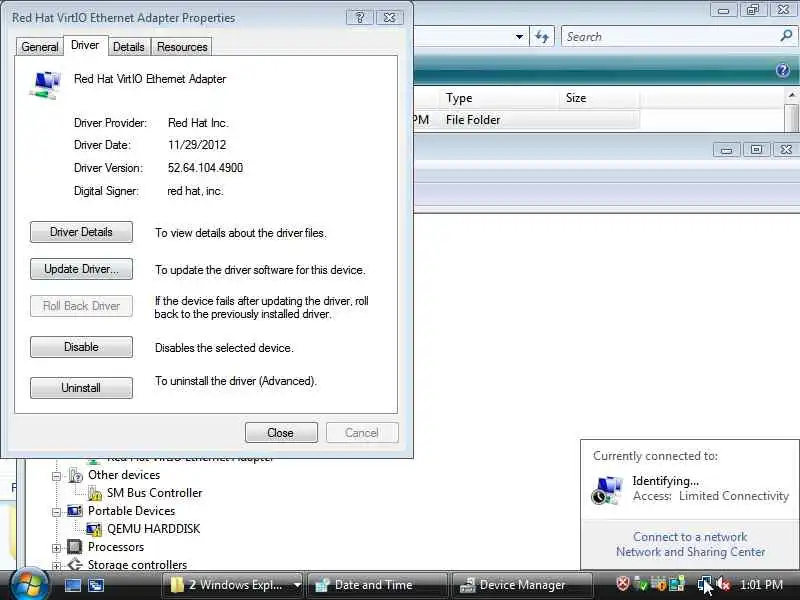The height and width of the screenshot is (600, 800).
Task: Select the SM Bus Controller device
Action: (x=155, y=493)
